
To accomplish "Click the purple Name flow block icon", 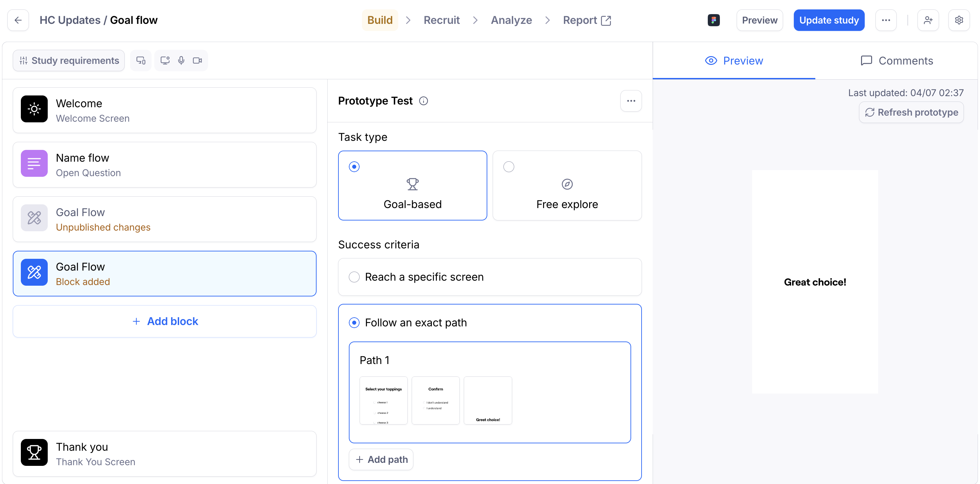I will [x=34, y=164].
